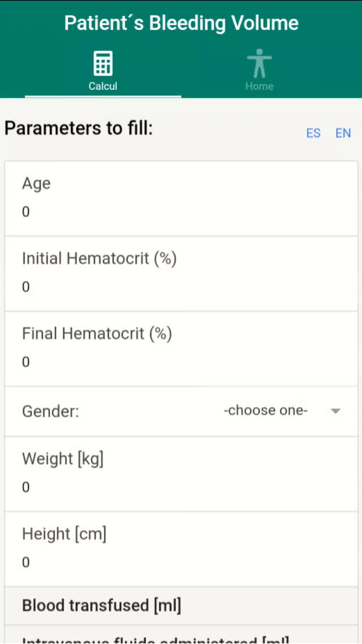Screen dimensions: 362x644
Task: Tap the Age field label
Action: (x=36, y=184)
